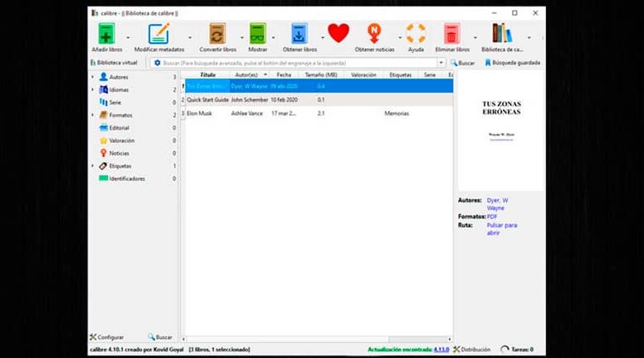The height and width of the screenshot is (358, 644).
Task: Click the Biblioteca de calibre icon
Action: (502, 34)
